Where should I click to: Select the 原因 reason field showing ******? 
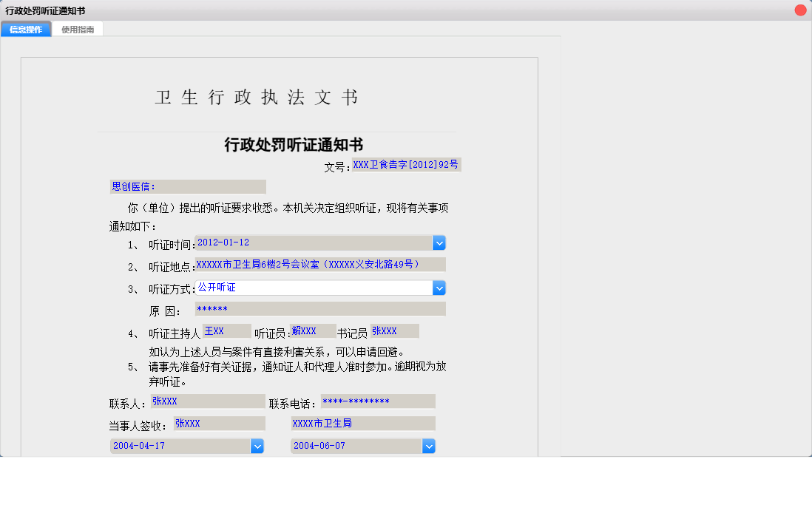[x=320, y=308]
